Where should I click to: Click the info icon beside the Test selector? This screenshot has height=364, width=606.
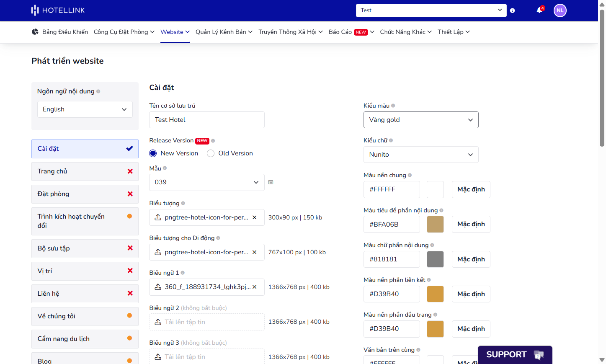point(512,10)
